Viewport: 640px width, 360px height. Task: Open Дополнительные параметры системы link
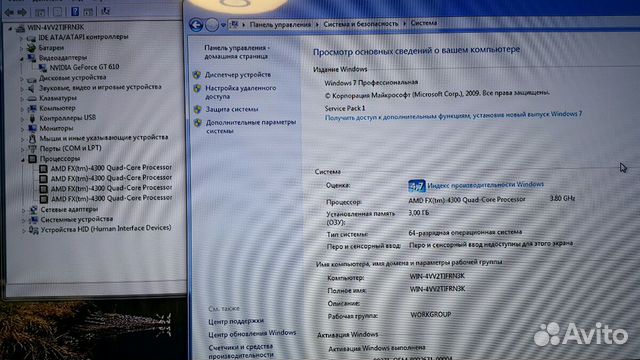[x=251, y=127]
